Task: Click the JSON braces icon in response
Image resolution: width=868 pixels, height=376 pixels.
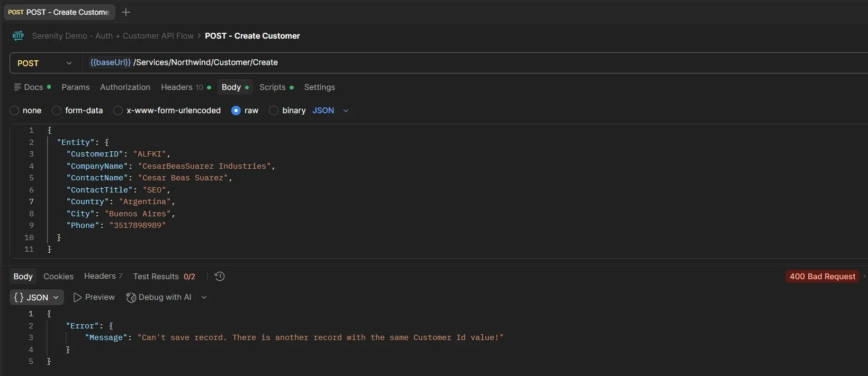Action: pos(19,298)
